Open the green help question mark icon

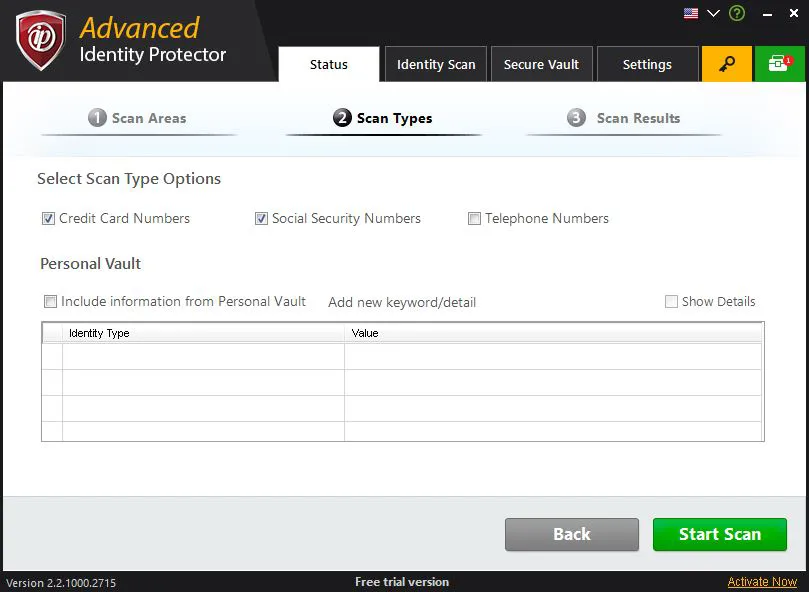[x=737, y=13]
